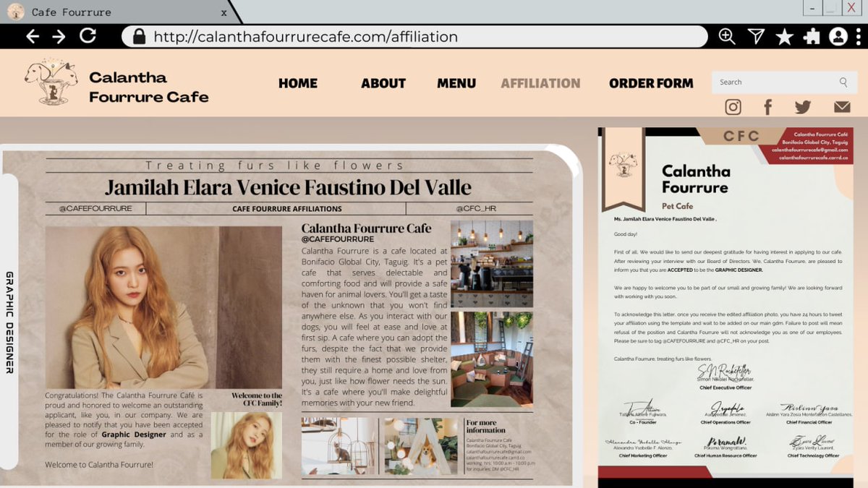Click the For more information heading
Screen dimensions: 868x488
486,426
